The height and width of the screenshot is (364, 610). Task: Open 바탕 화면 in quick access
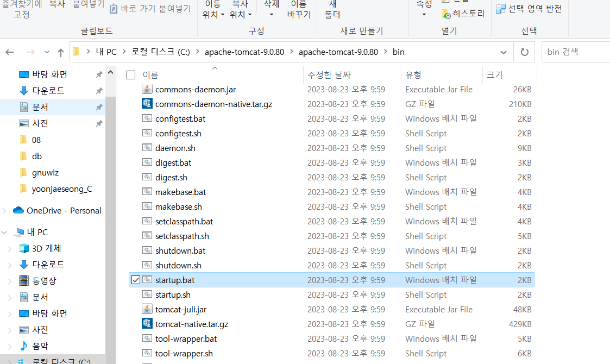50,74
